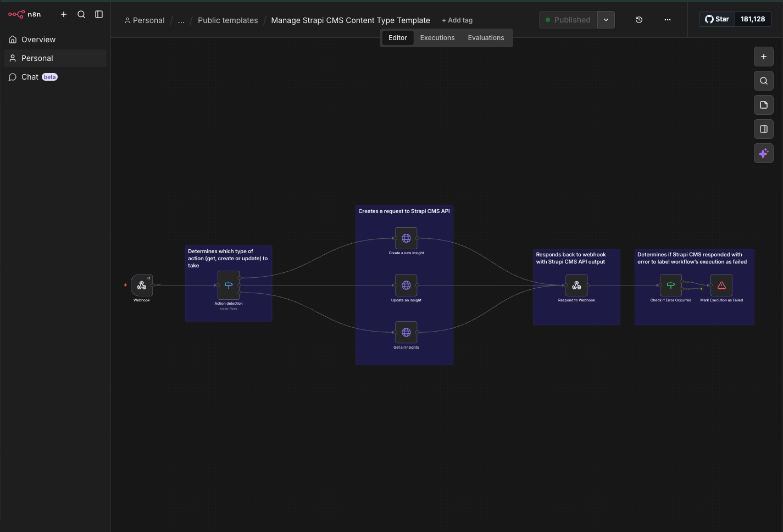This screenshot has width=783, height=532.
Task: Open the Published dropdown arrow
Action: pos(606,20)
